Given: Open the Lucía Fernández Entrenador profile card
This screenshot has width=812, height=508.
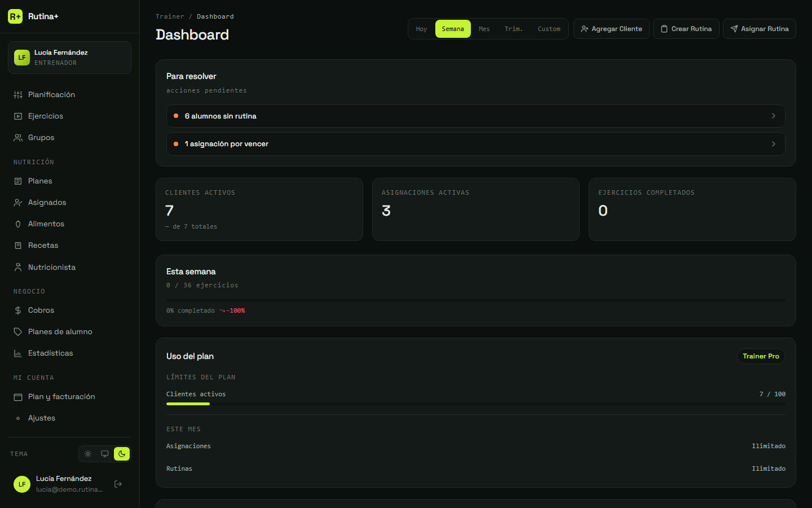Looking at the screenshot, I should click(69, 58).
